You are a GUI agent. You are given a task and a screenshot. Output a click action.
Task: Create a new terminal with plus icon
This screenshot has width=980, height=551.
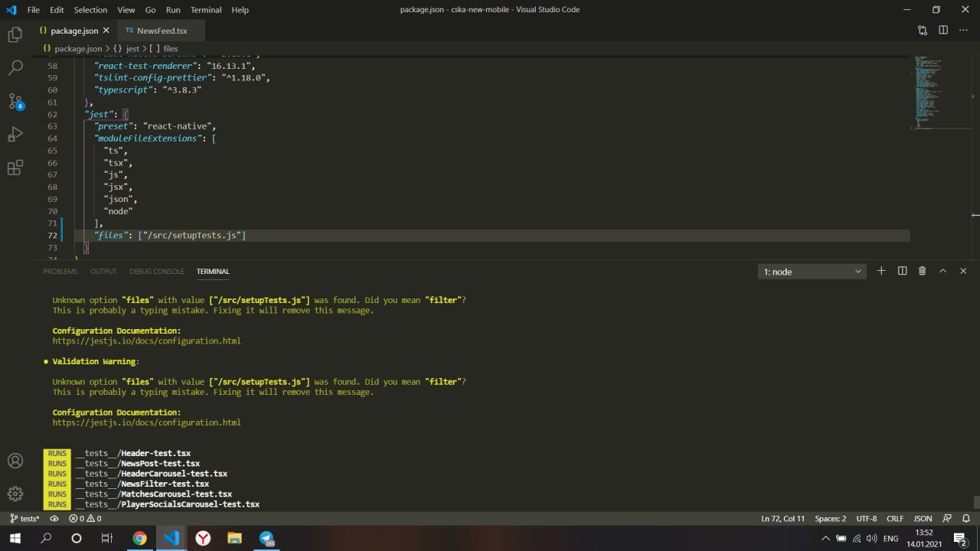pyautogui.click(x=881, y=271)
